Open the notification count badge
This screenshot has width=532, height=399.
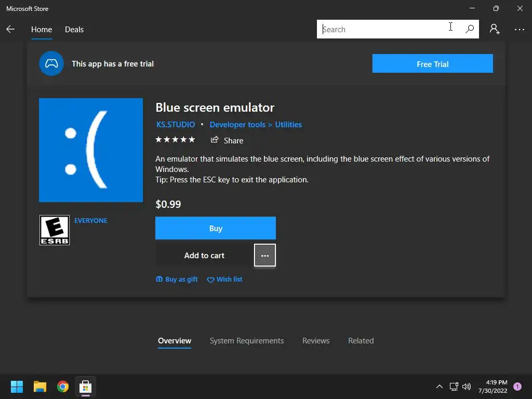point(517,387)
